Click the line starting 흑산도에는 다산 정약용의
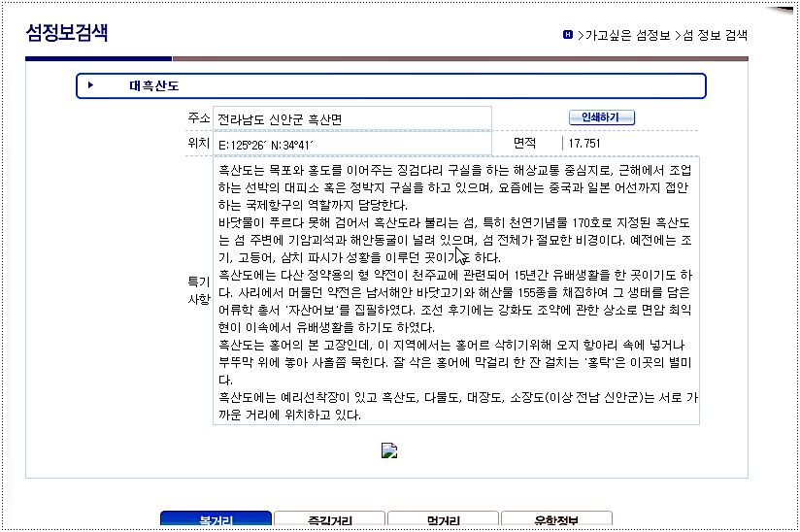Viewport: 800px width, 532px height. [x=455, y=276]
